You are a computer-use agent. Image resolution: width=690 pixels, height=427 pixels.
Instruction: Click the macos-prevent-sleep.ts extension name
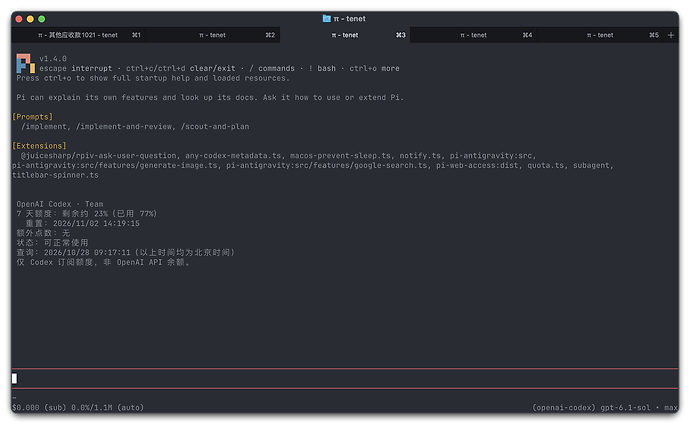[x=340, y=155]
